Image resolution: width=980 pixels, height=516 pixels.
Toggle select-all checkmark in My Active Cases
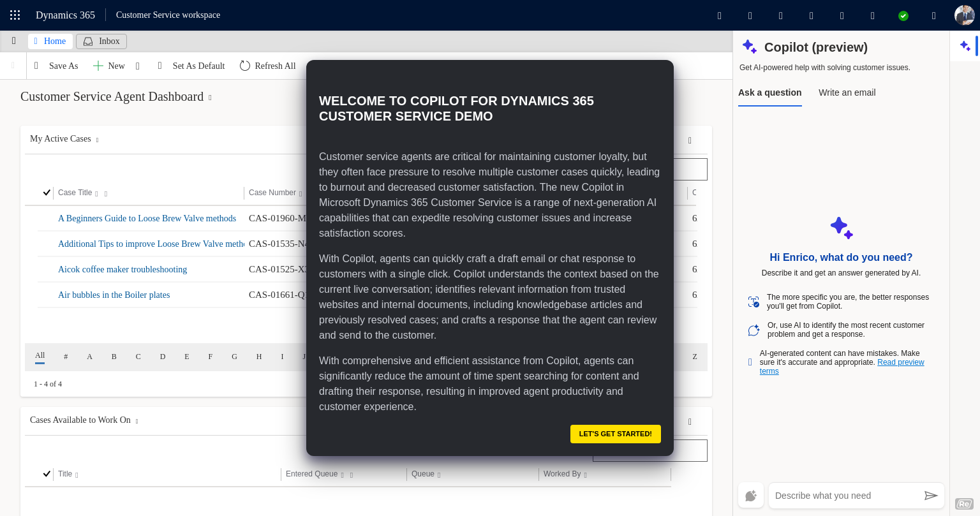[47, 193]
